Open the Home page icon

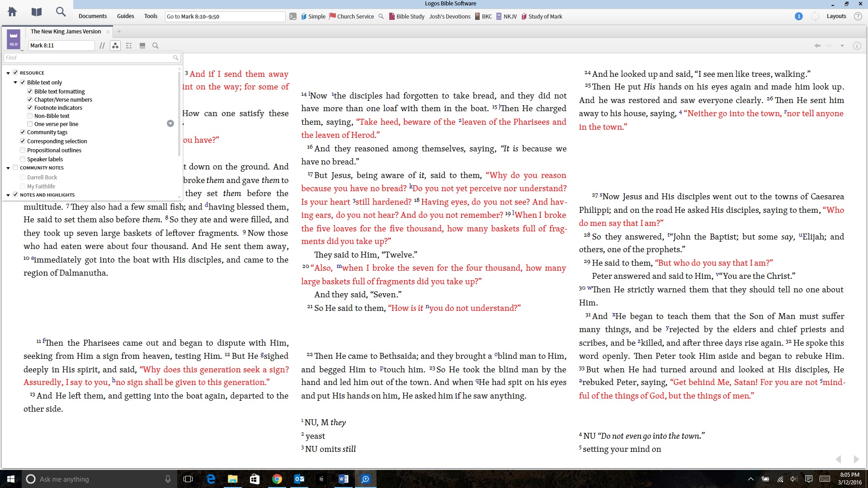coord(12,12)
